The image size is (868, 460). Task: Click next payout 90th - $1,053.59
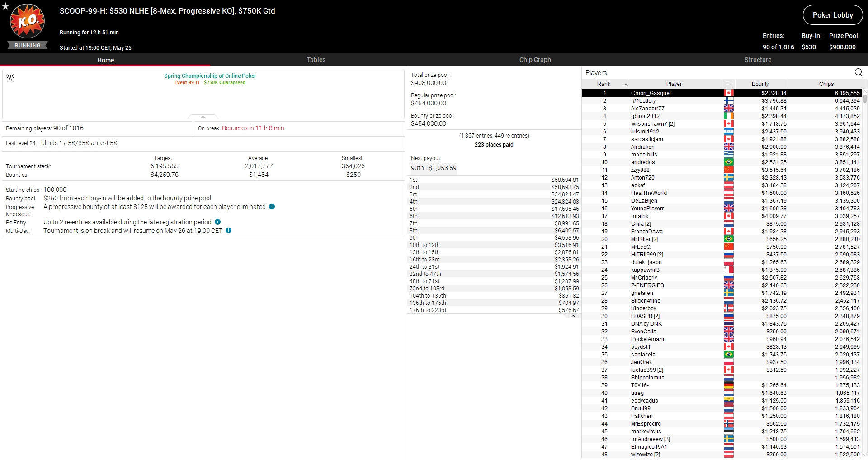434,168
